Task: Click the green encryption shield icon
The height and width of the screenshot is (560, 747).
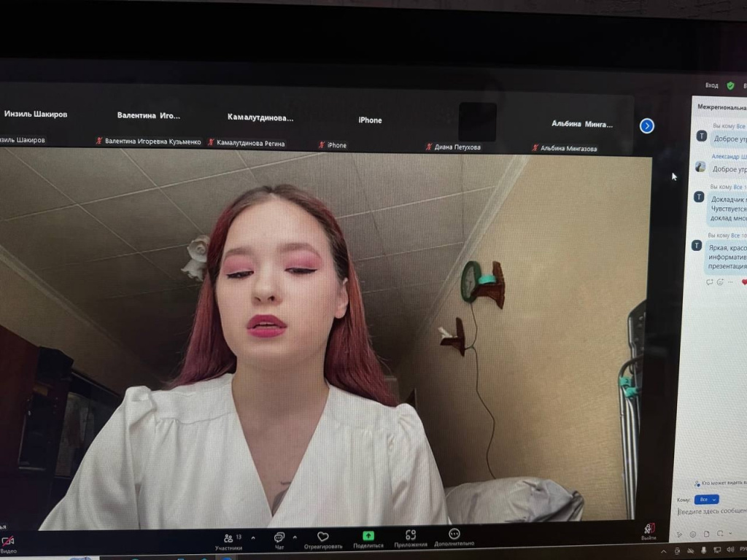Action: (x=730, y=86)
